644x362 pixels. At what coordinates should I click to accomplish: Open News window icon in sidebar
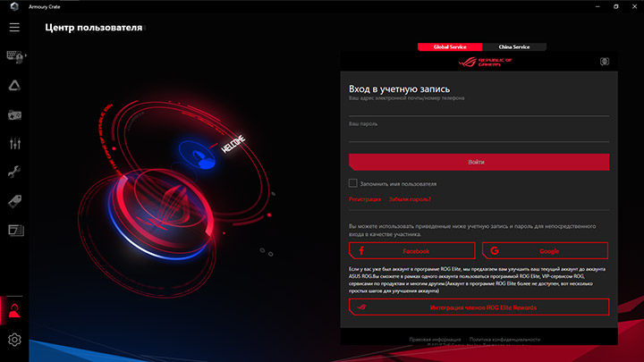click(x=16, y=231)
